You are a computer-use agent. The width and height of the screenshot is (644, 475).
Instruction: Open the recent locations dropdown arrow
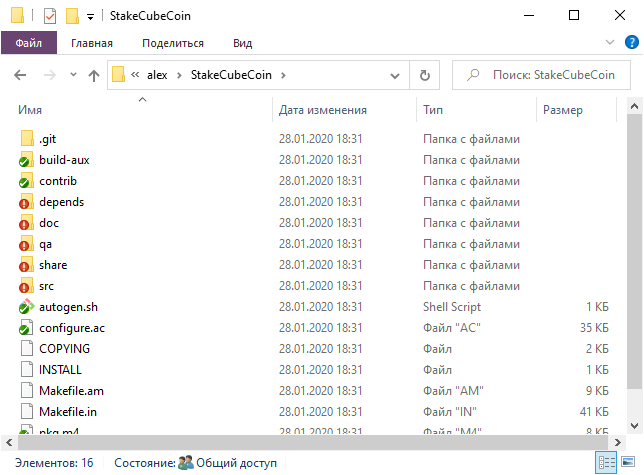point(74,75)
